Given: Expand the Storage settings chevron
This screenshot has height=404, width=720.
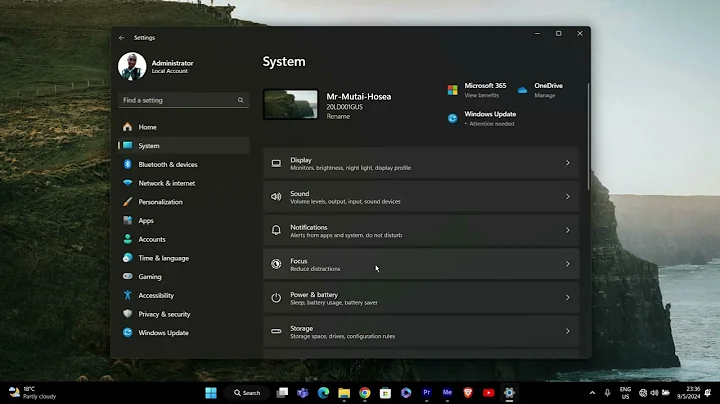Looking at the screenshot, I should point(568,331).
